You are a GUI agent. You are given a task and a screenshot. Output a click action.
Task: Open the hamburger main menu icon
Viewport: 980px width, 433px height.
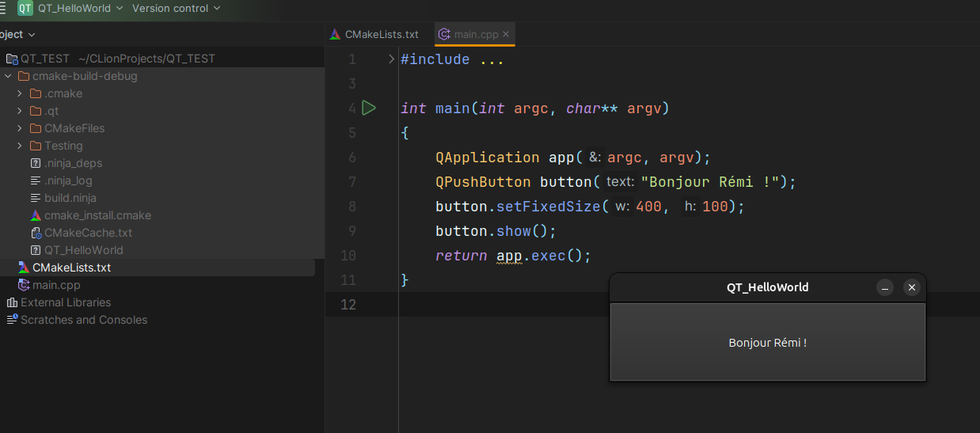pos(2,8)
